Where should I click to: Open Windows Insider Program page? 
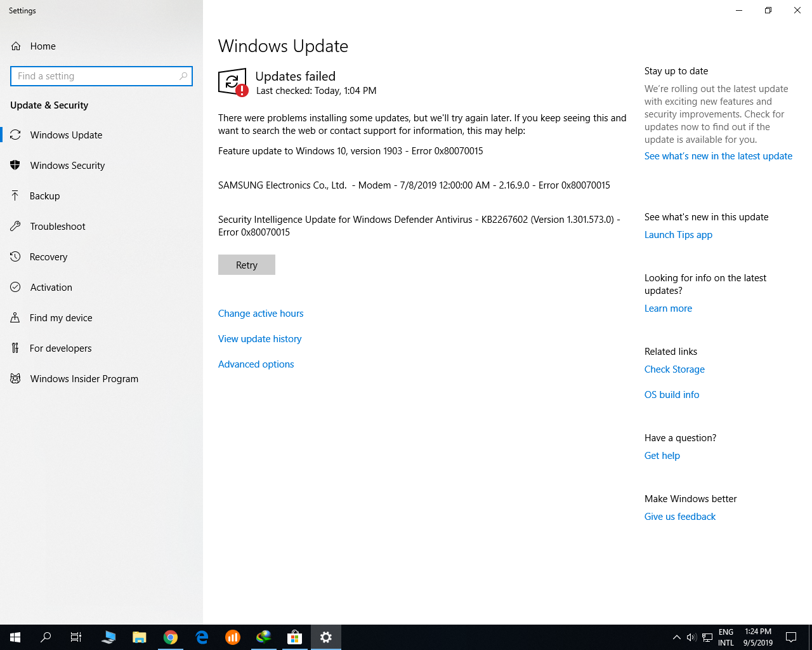tap(101, 378)
